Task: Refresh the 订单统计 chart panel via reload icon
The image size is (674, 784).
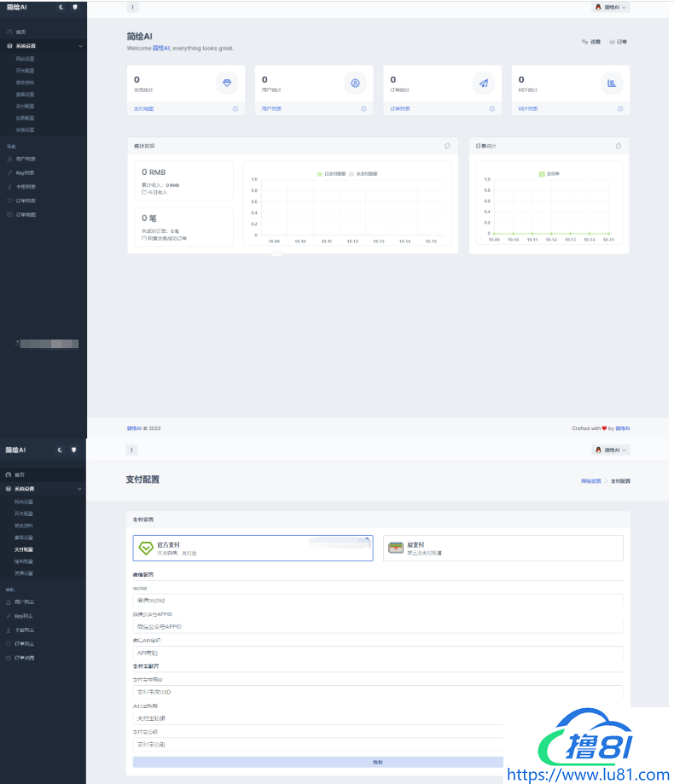Action: (x=619, y=146)
